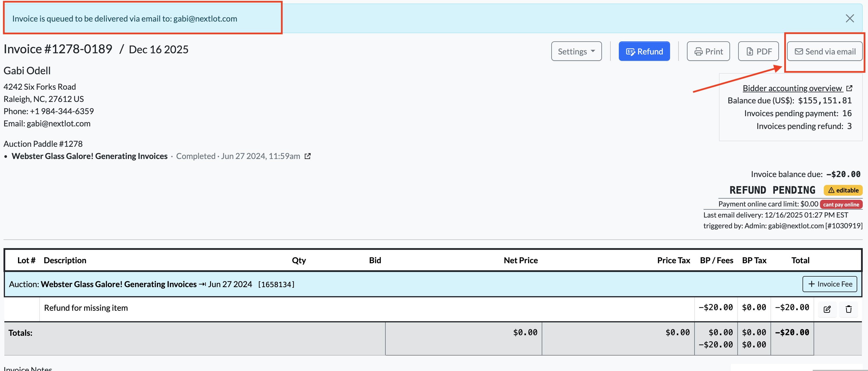
Task: Click the address 4242 Six Forks Road
Action: coord(40,86)
